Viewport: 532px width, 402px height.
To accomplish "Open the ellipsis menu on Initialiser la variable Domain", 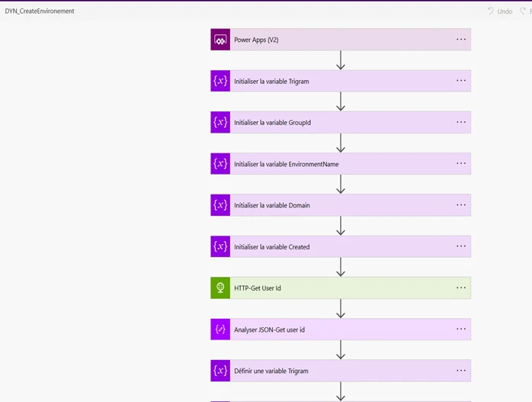I will click(461, 205).
